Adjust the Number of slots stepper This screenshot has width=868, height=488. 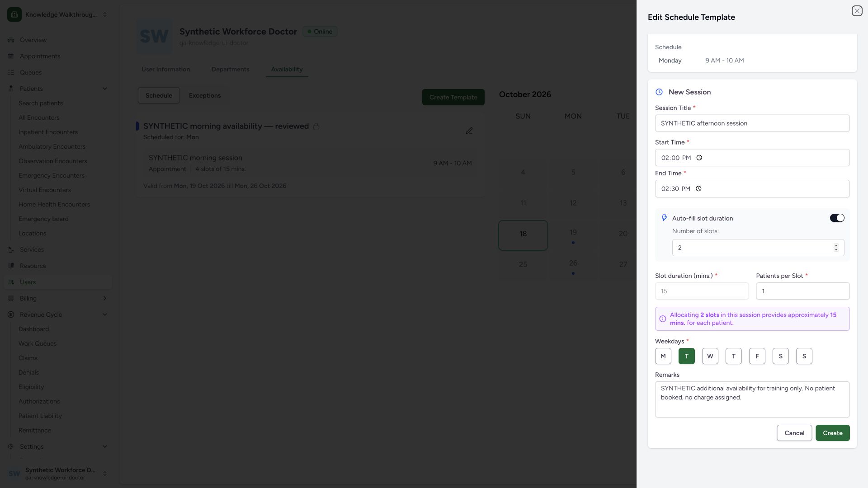[836, 248]
